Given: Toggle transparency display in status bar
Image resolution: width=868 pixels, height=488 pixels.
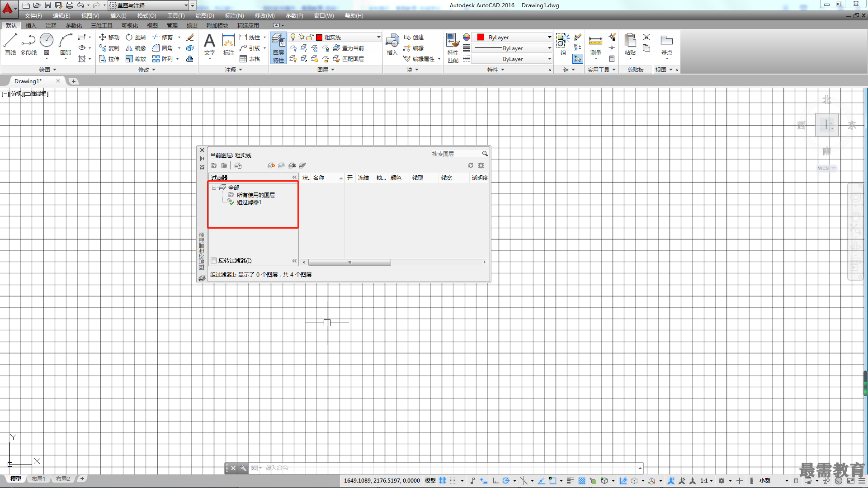Looking at the screenshot, I should 582,480.
